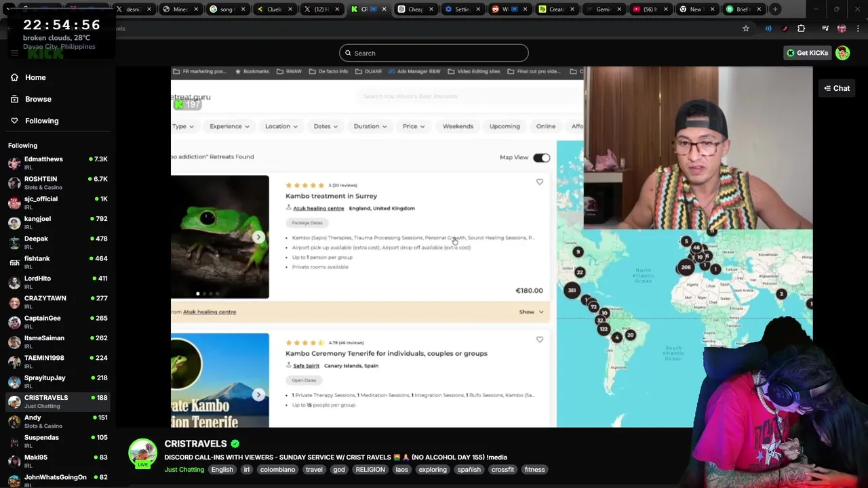Expand the Dates filter dropdown
Image resolution: width=868 pixels, height=488 pixels.
(x=325, y=126)
